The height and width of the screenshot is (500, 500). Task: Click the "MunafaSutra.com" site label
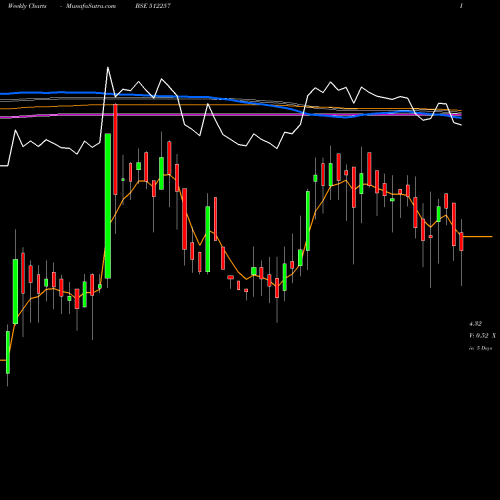(x=91, y=6)
